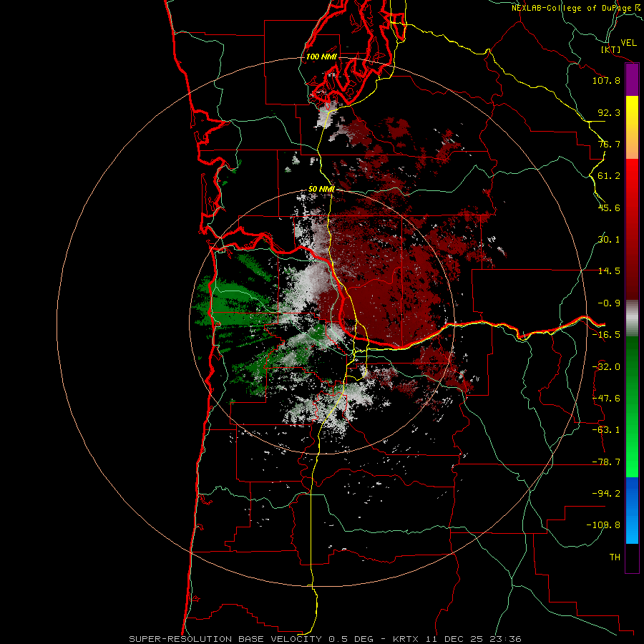Click the green segment of the color bar
Viewport: 644px width, 644px height.
(x=632, y=406)
